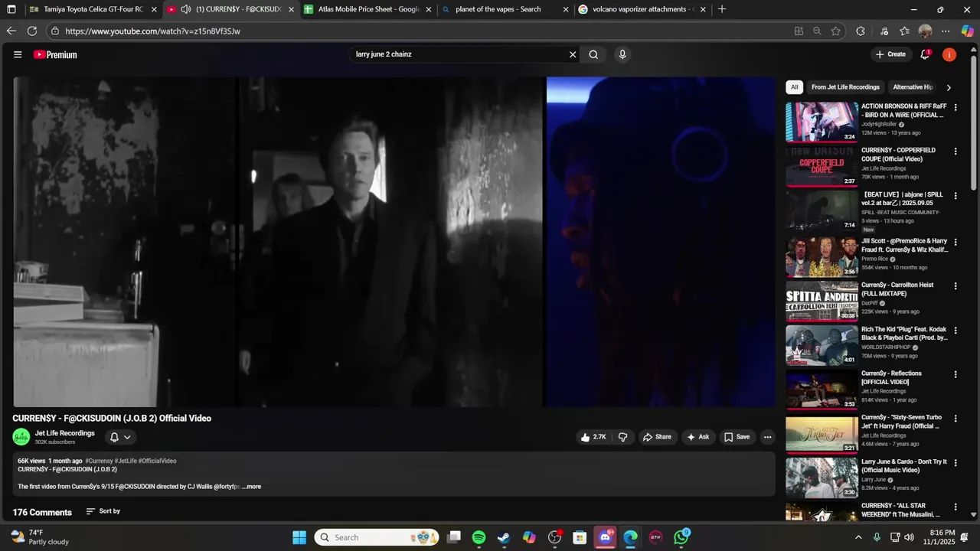Expand the description with ...more
Image resolution: width=980 pixels, height=551 pixels.
click(252, 487)
